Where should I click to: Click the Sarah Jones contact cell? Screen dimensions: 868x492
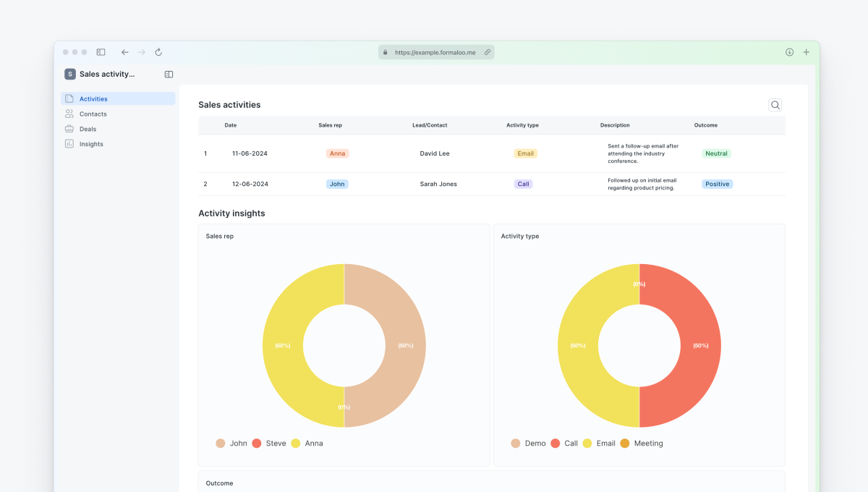point(438,184)
